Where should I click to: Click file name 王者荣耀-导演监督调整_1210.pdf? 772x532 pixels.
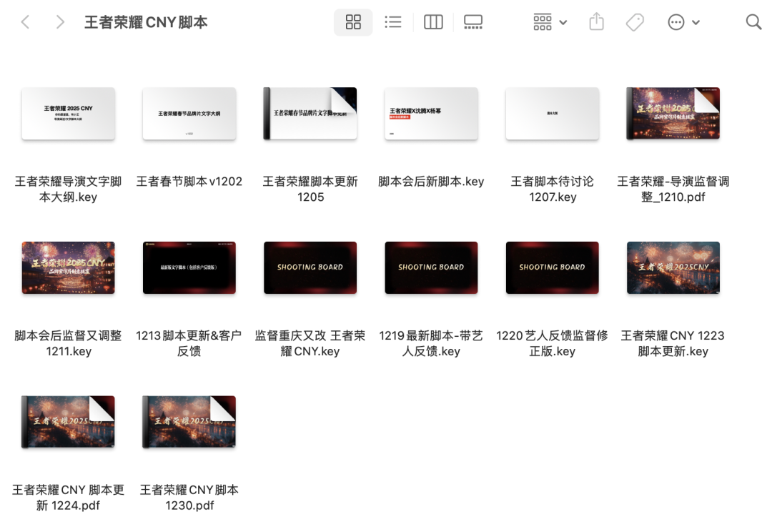(x=673, y=189)
